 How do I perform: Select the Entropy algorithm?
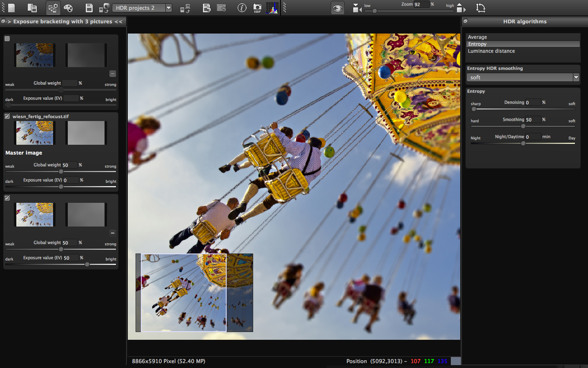[x=523, y=44]
